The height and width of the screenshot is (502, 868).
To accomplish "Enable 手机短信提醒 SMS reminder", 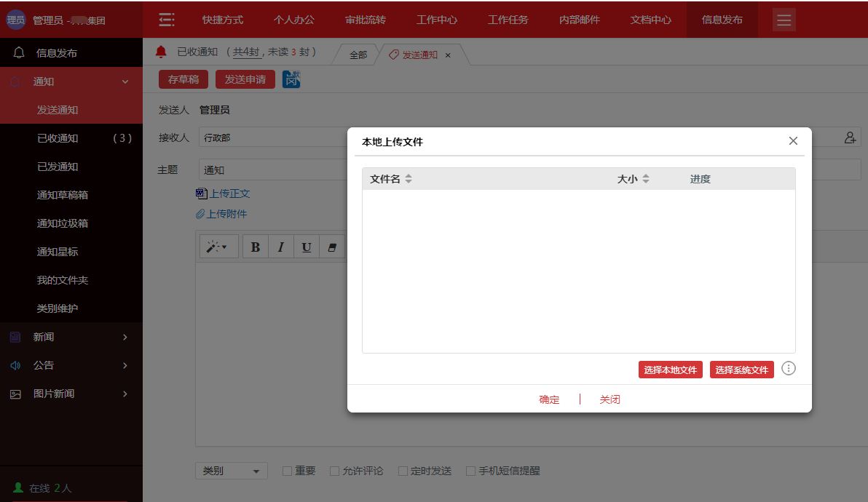I will (x=470, y=471).
